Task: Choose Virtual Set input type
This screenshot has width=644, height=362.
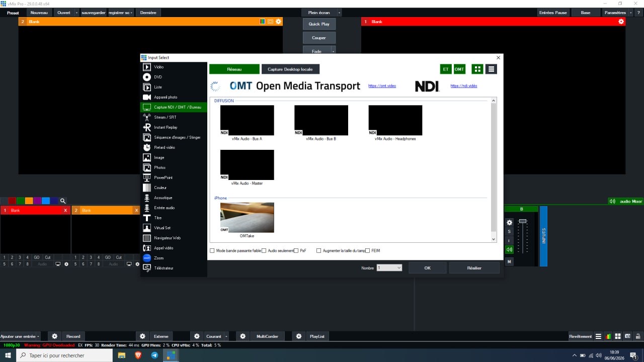Action: pyautogui.click(x=174, y=228)
